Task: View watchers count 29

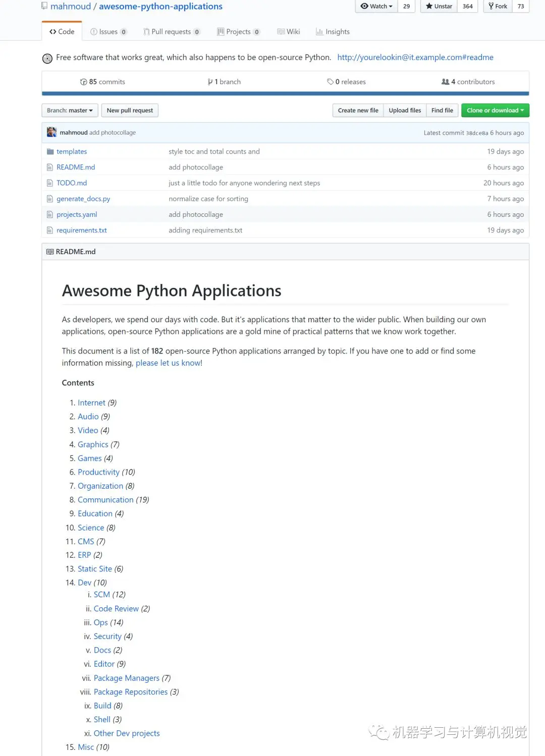Action: pos(406,6)
